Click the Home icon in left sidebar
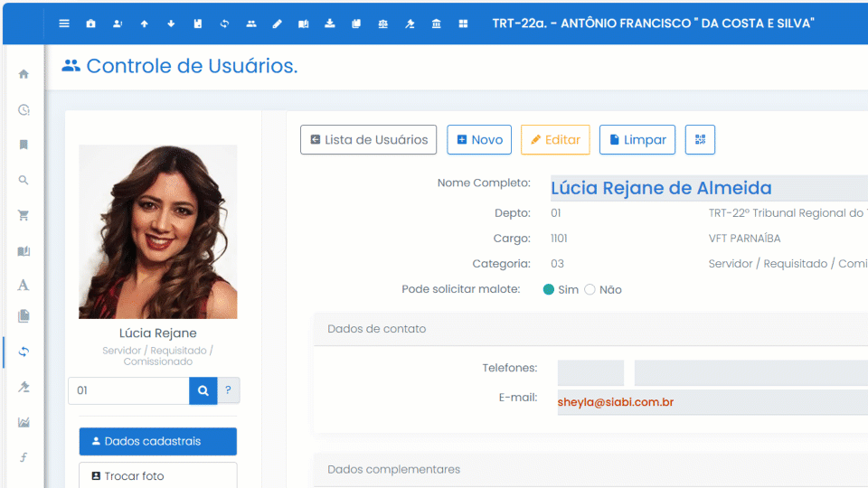This screenshot has width=868, height=488. (24, 74)
